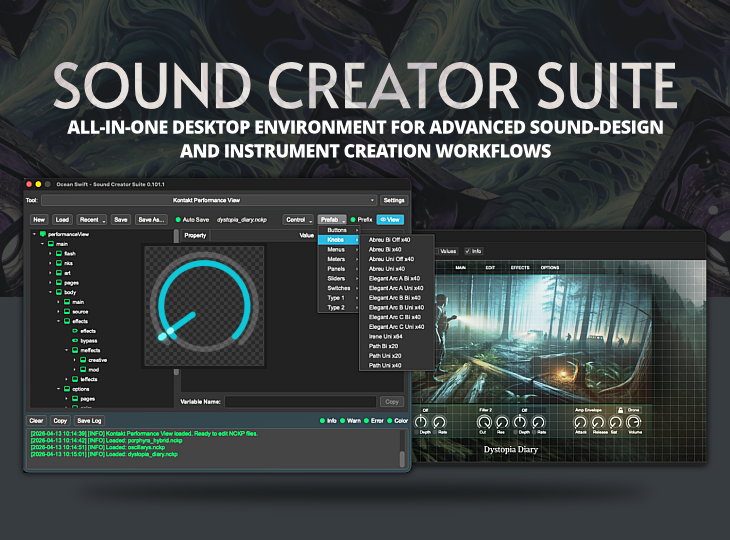The width and height of the screenshot is (730, 540).
Task: Click the performanceView root node icon
Action: 43,234
